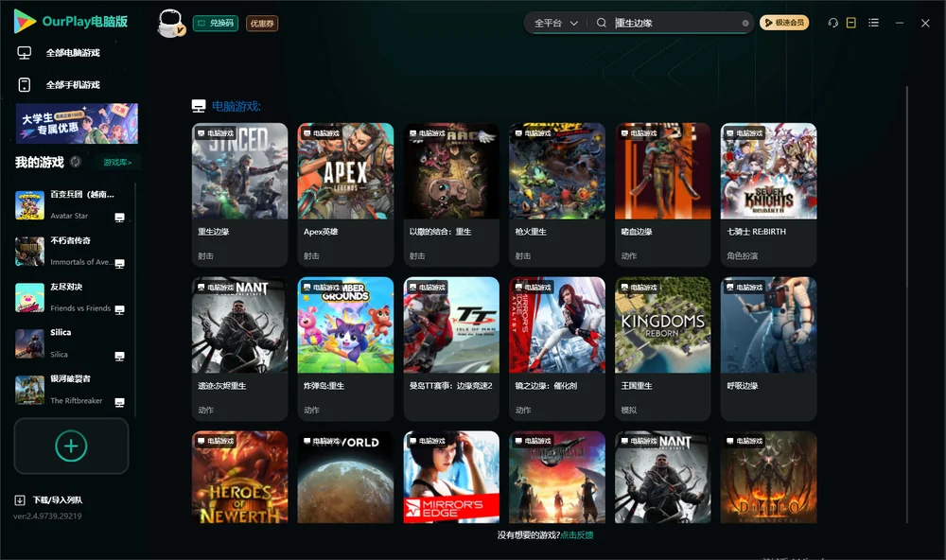
Task: Click PC icon on The Riftbreaker row
Action: click(119, 402)
